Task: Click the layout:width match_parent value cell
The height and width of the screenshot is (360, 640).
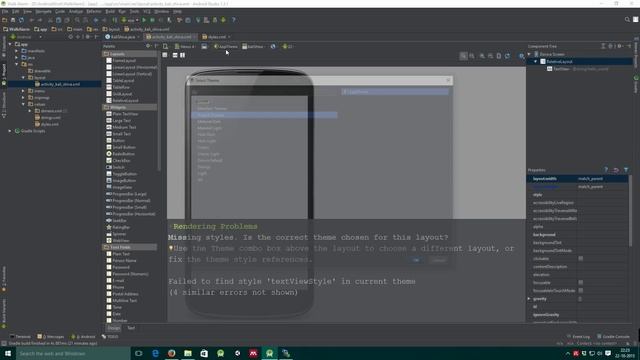Action: pos(602,179)
